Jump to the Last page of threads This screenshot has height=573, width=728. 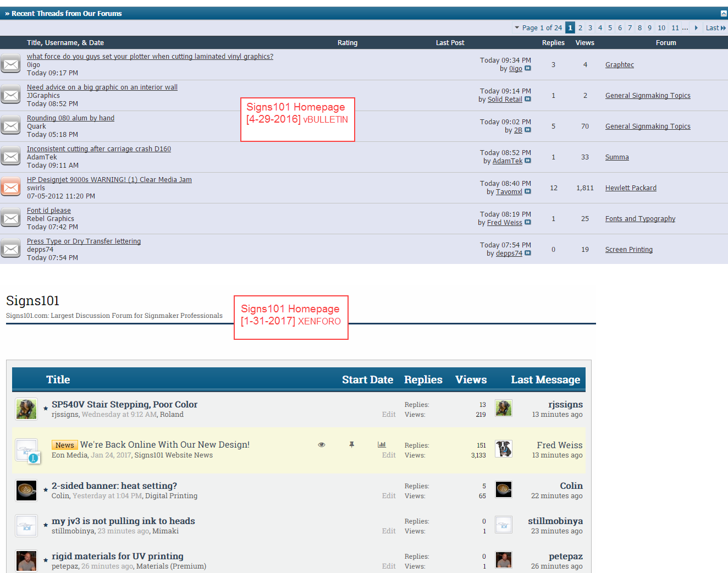coord(715,27)
